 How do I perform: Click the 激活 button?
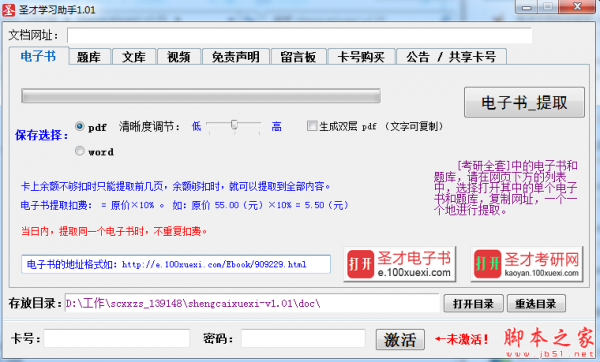pos(400,339)
